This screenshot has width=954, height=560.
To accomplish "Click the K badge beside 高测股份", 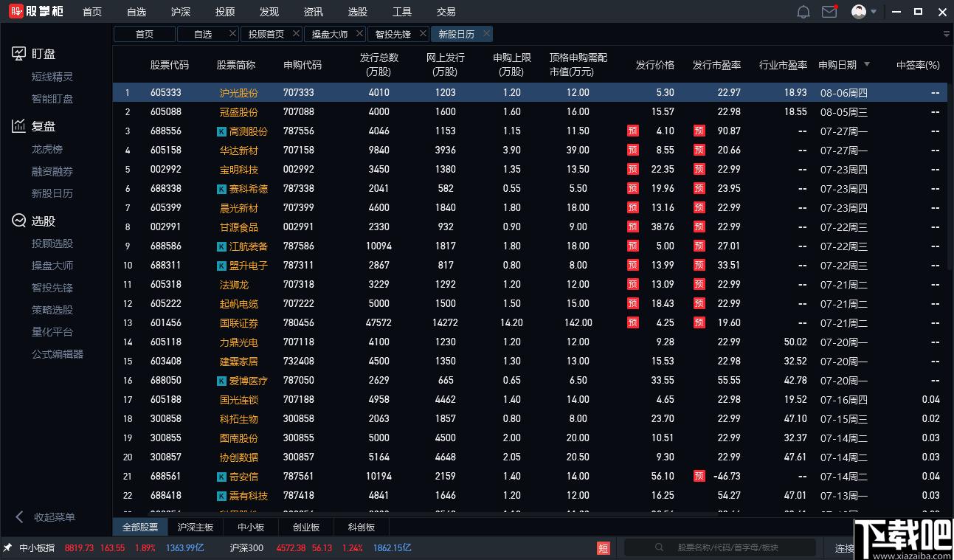I will coord(221,131).
